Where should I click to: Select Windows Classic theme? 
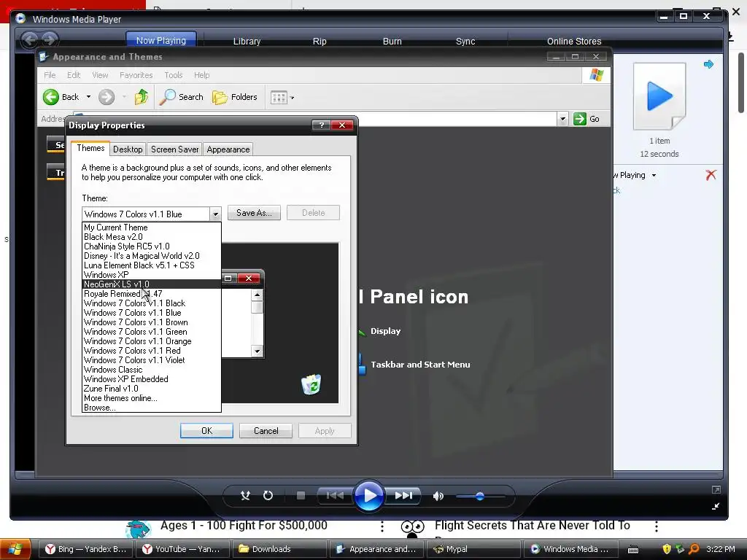click(152, 370)
